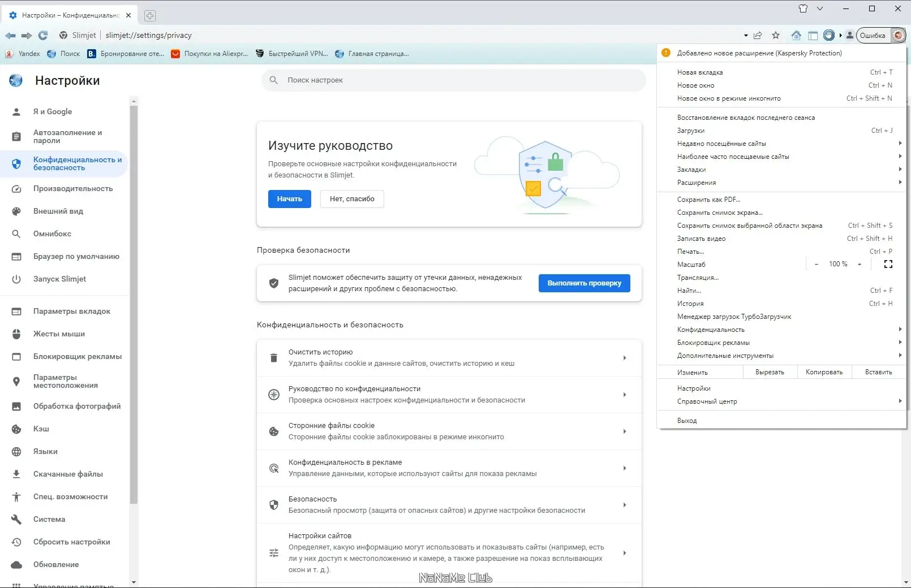Select the Кэш sidebar icon
This screenshot has width=911, height=588.
[x=16, y=429]
